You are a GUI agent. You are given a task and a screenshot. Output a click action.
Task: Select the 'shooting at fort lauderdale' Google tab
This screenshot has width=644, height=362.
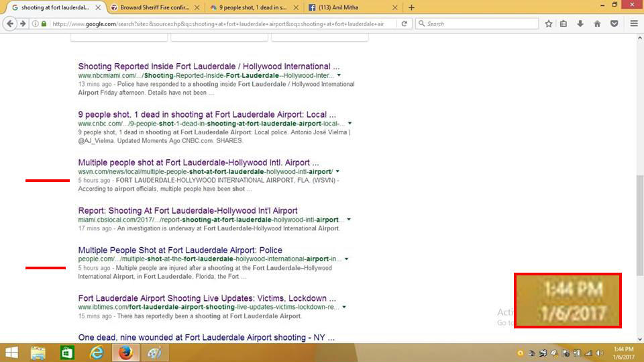pyautogui.click(x=54, y=7)
